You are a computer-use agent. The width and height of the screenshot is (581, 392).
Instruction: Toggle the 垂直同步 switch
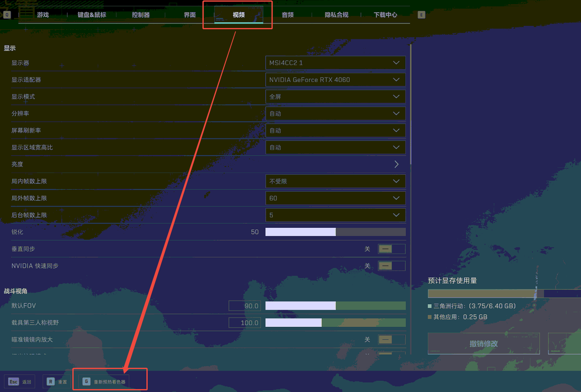pos(391,249)
